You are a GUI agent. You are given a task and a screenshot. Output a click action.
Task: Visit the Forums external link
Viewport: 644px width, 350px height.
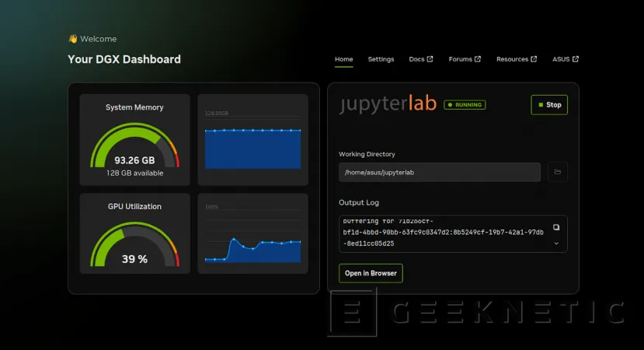pyautogui.click(x=465, y=59)
